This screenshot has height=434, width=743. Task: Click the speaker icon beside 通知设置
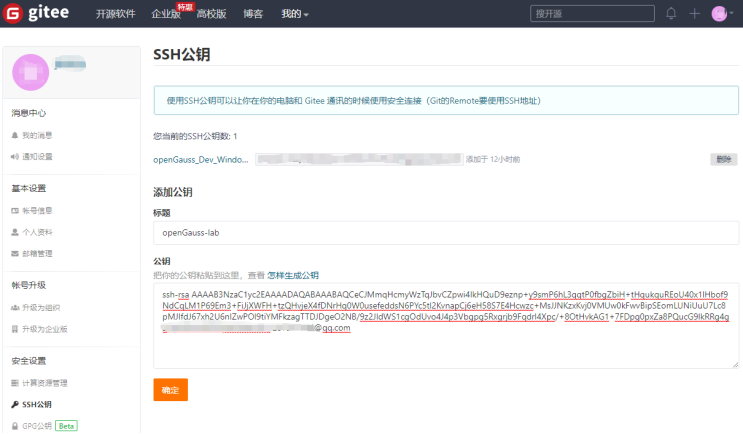click(15, 156)
